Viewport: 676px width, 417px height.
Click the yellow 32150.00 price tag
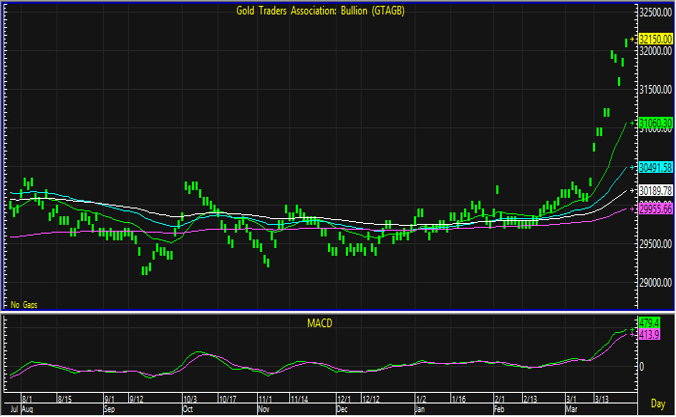pyautogui.click(x=653, y=37)
